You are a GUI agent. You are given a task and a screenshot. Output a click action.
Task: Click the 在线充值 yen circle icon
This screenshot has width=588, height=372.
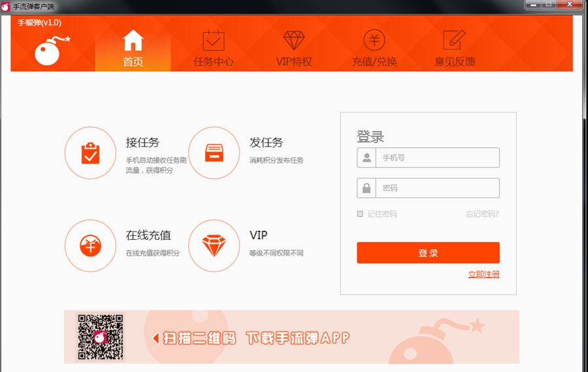point(90,246)
